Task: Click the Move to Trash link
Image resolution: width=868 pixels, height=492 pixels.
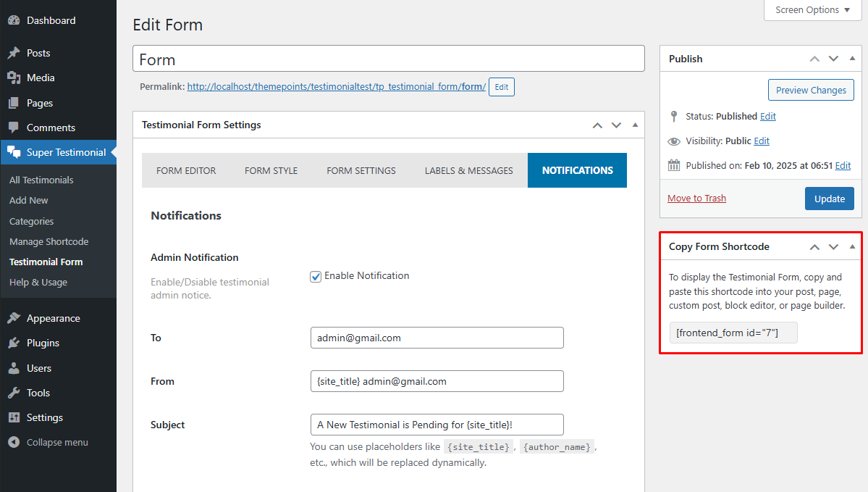Action: (x=696, y=199)
